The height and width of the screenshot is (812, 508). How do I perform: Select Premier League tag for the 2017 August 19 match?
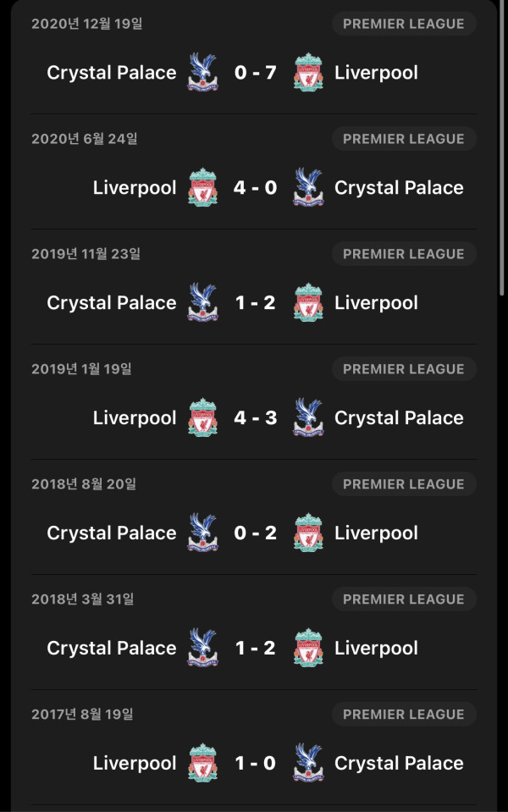(404, 714)
